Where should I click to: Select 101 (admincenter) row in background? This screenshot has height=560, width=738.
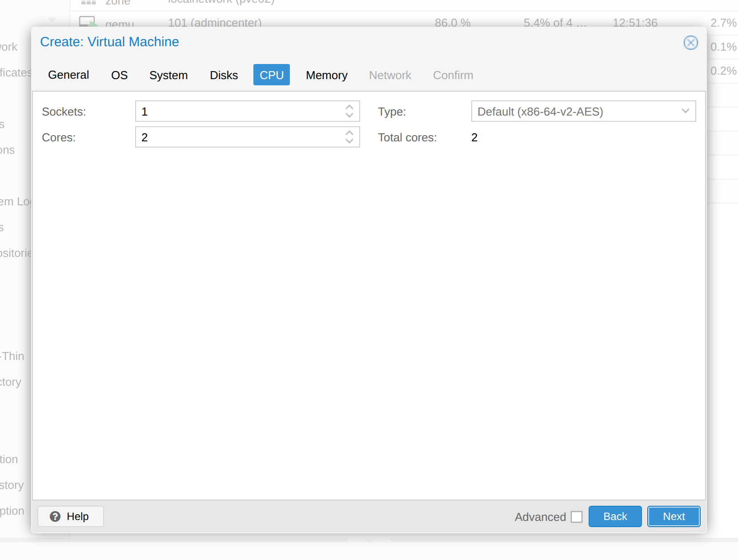(404, 20)
